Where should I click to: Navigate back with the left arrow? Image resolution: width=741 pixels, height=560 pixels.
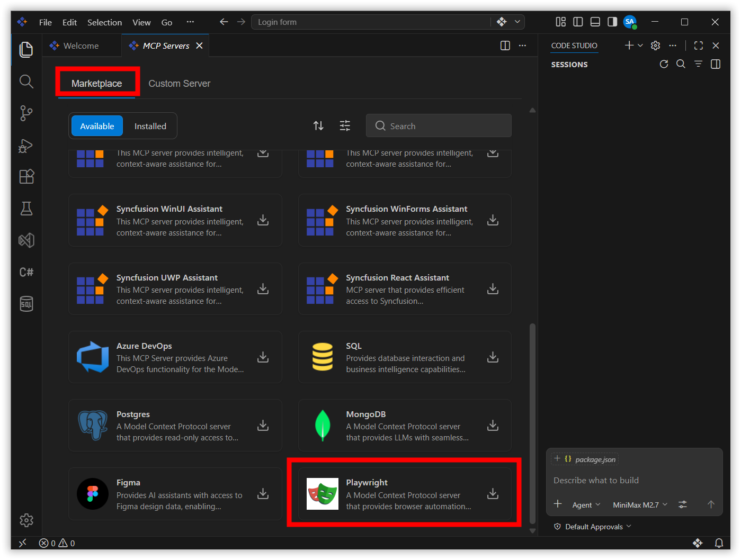[224, 22]
